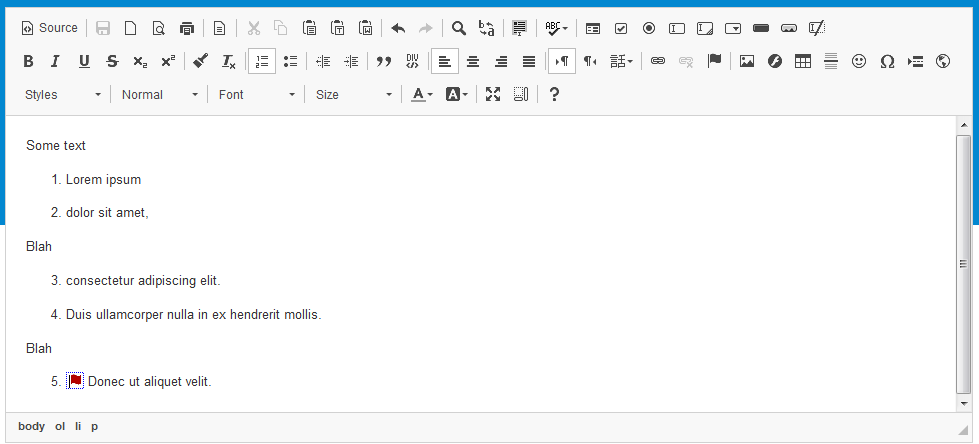Switch to Source code view
This screenshot has height=444, width=979.
tap(50, 28)
